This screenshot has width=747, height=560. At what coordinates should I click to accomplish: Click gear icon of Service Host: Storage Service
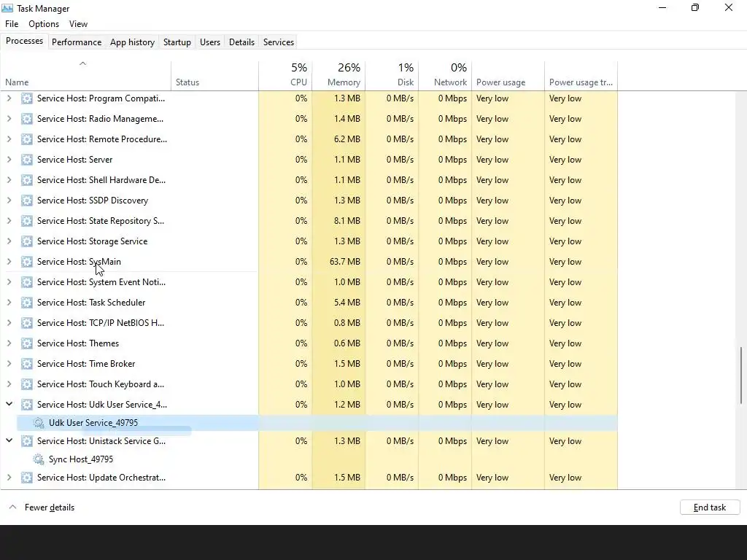27,241
